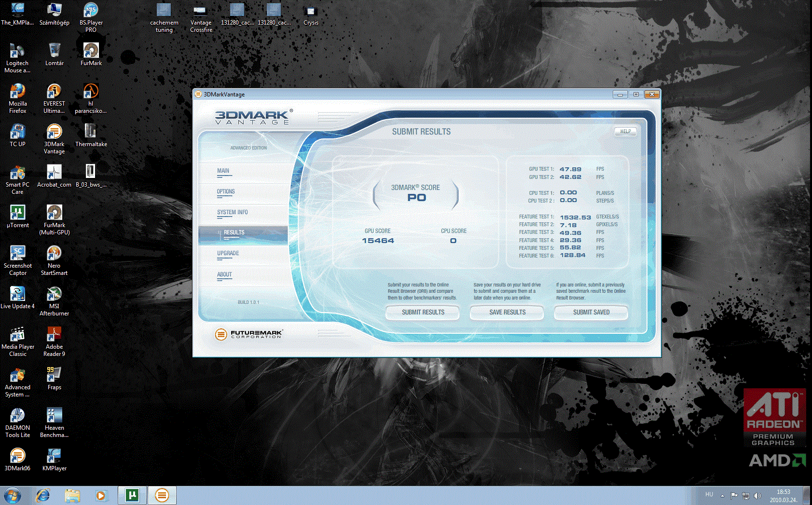Viewport: 812px width, 505px height.
Task: Switch to 3DMark Vantage taskbar button
Action: (x=162, y=495)
